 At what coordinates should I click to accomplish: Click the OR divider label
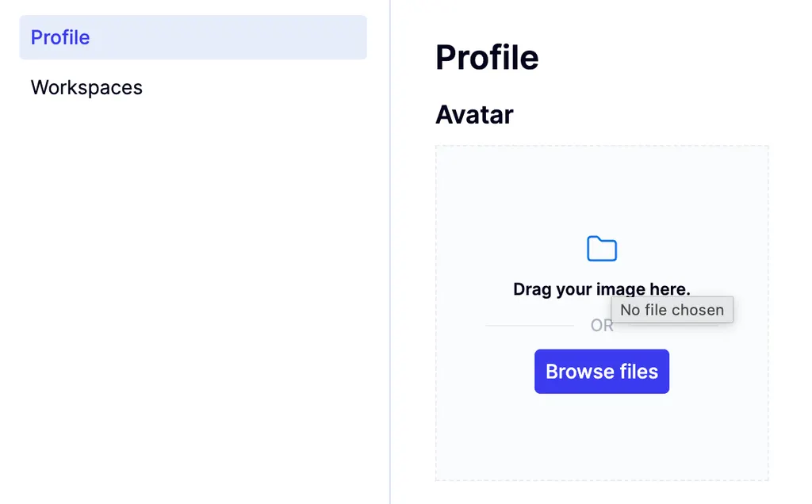click(x=601, y=325)
